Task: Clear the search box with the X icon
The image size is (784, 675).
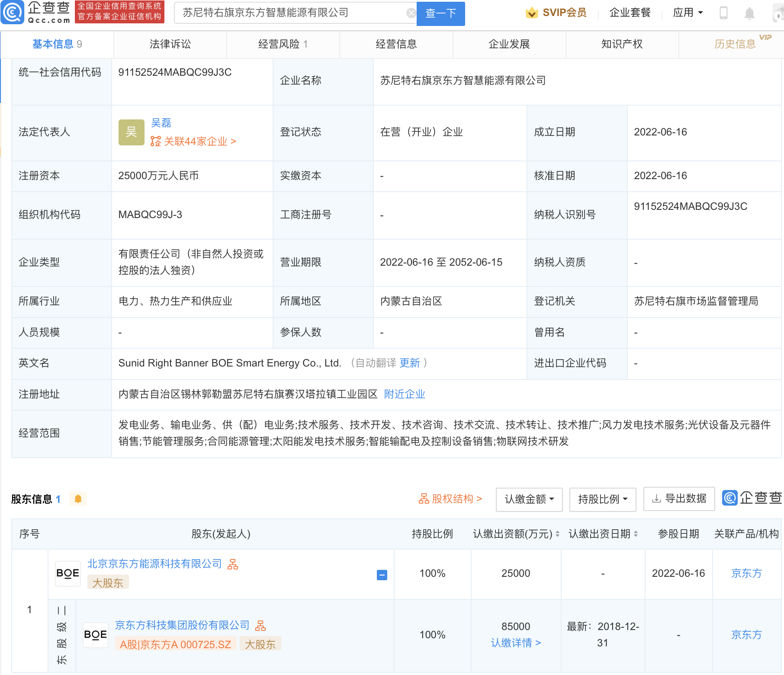Action: (x=411, y=13)
